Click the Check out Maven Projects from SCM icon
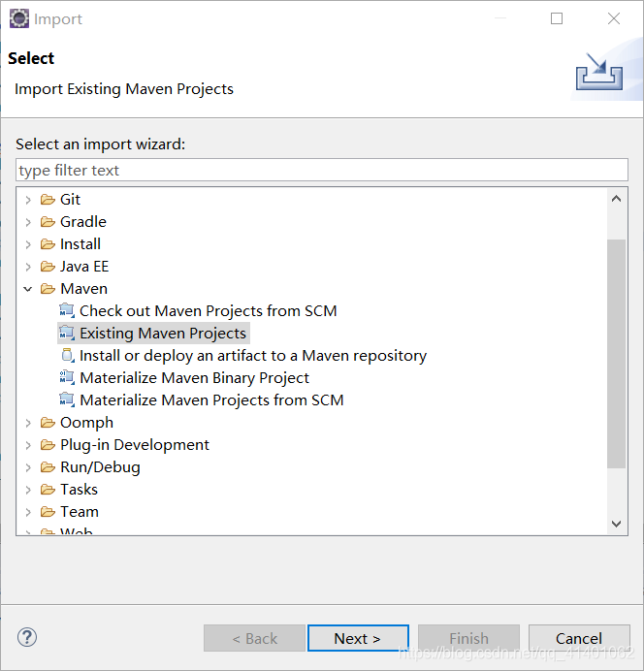Image resolution: width=644 pixels, height=671 pixels. pos(67,310)
